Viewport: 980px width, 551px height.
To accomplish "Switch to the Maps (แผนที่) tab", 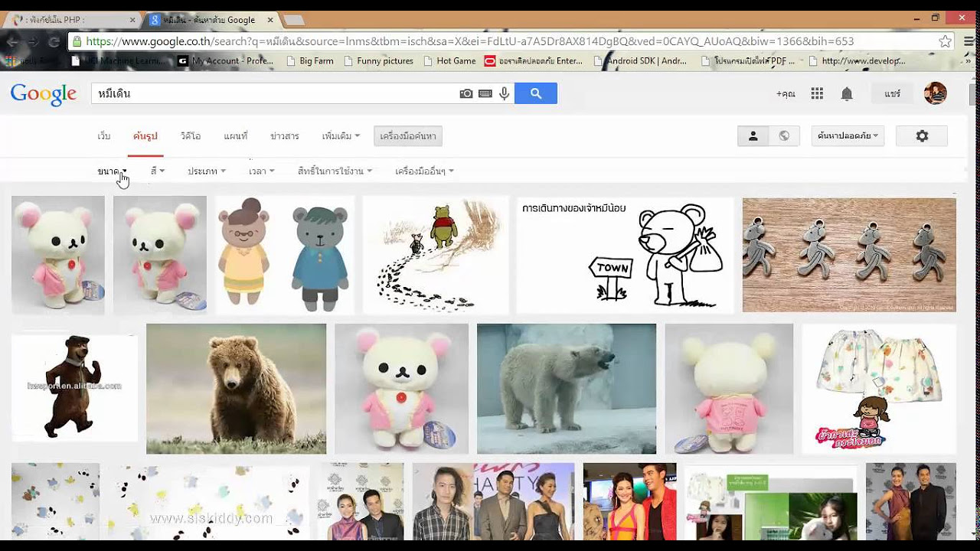I will tap(236, 136).
